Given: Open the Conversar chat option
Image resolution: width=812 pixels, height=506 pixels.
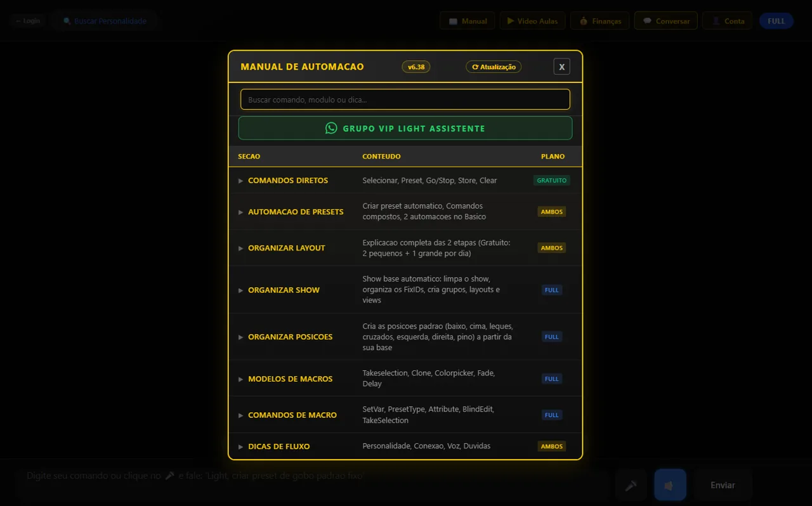Looking at the screenshot, I should 666,21.
